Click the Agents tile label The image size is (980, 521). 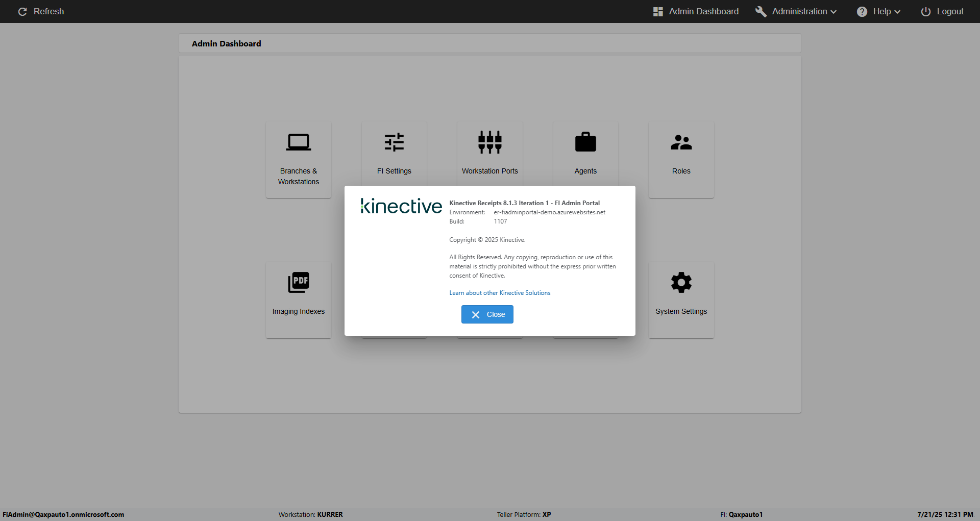(x=585, y=171)
